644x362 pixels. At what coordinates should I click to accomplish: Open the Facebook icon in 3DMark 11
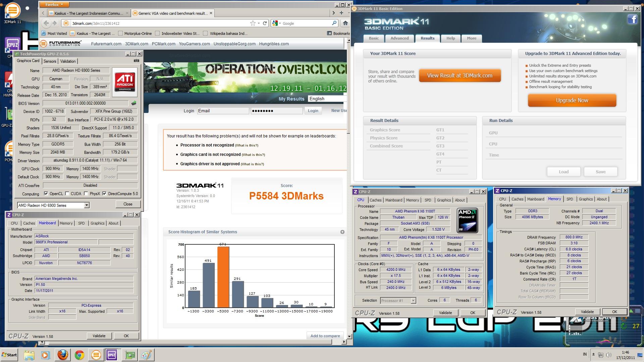632,19
